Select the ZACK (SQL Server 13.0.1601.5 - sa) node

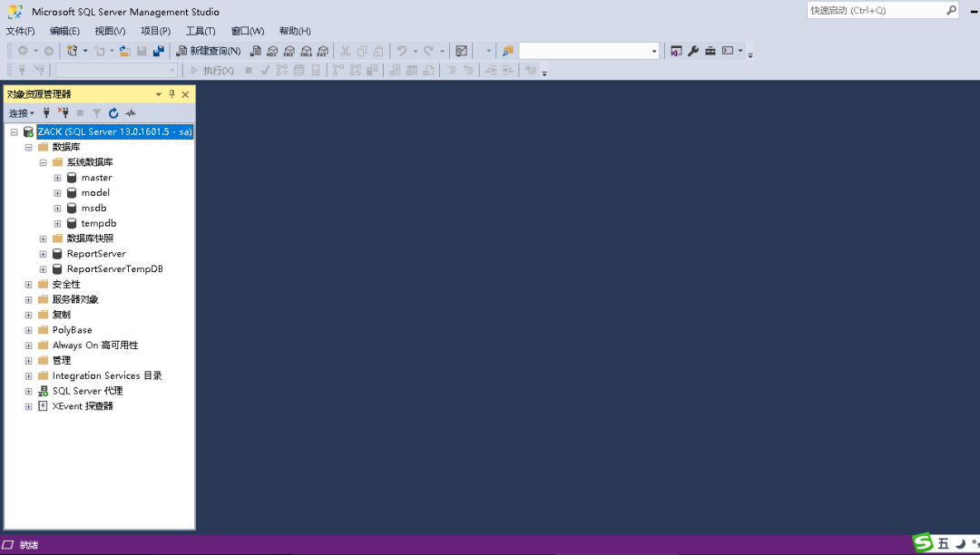115,131
